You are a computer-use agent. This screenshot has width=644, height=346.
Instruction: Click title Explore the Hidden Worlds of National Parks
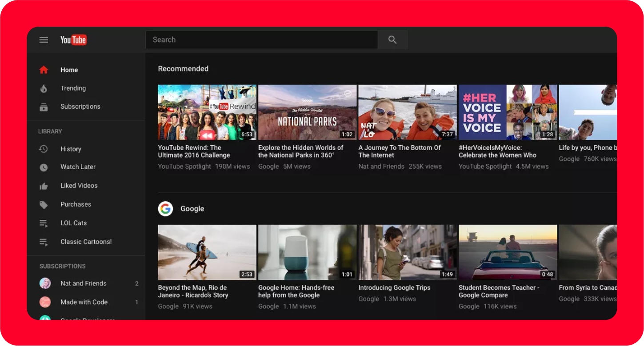(x=301, y=151)
